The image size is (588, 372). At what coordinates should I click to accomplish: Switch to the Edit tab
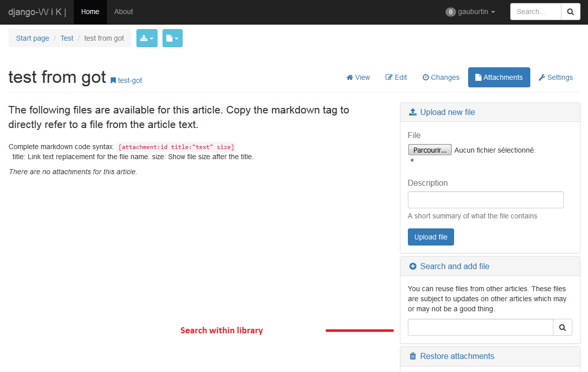click(x=396, y=77)
